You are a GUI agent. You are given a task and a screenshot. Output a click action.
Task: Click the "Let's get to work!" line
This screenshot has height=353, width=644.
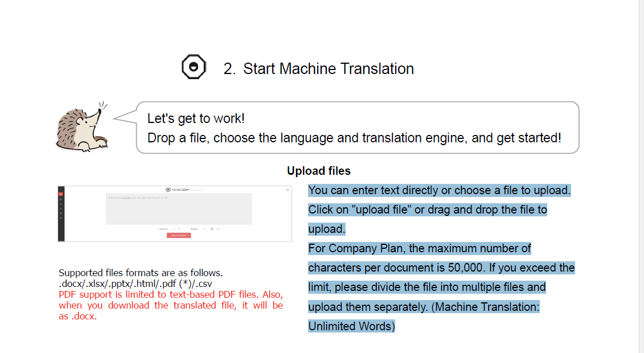[x=196, y=118]
